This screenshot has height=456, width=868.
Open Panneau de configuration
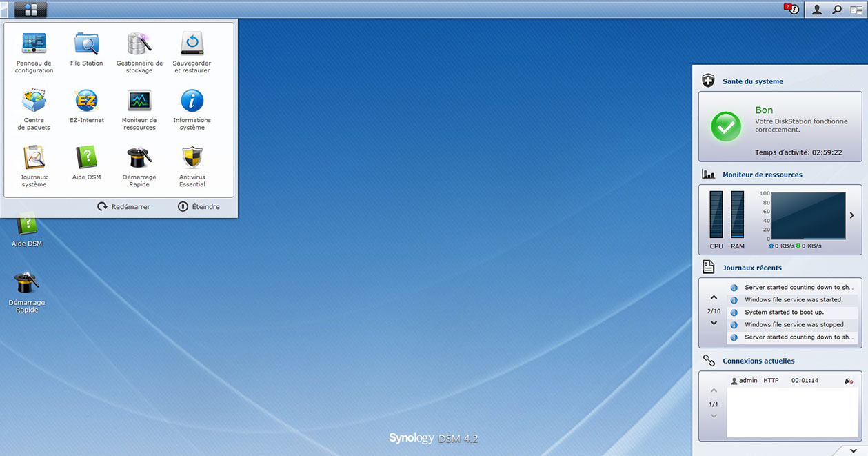[34, 52]
